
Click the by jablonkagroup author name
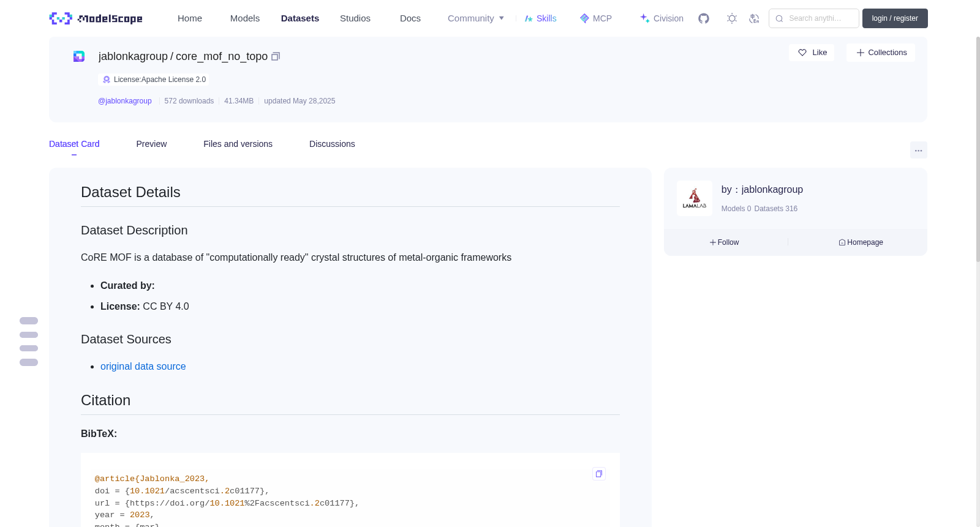point(762,190)
